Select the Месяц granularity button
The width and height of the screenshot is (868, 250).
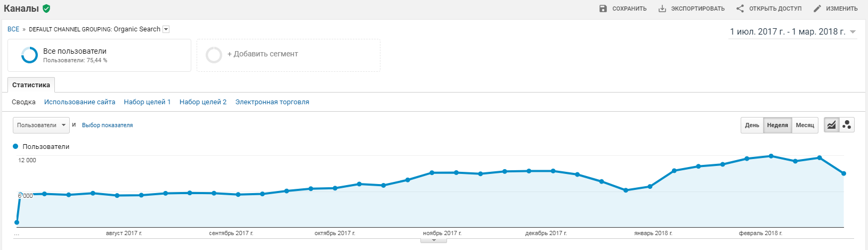805,125
